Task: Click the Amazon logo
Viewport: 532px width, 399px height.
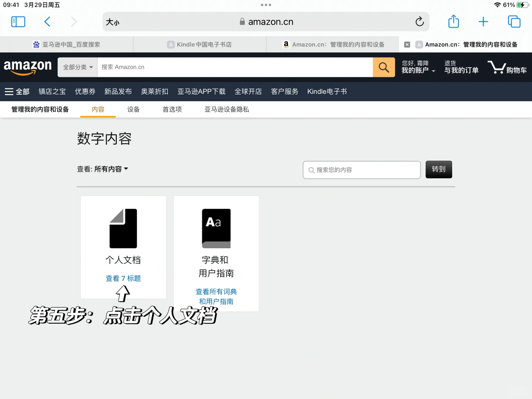Action: tap(28, 67)
